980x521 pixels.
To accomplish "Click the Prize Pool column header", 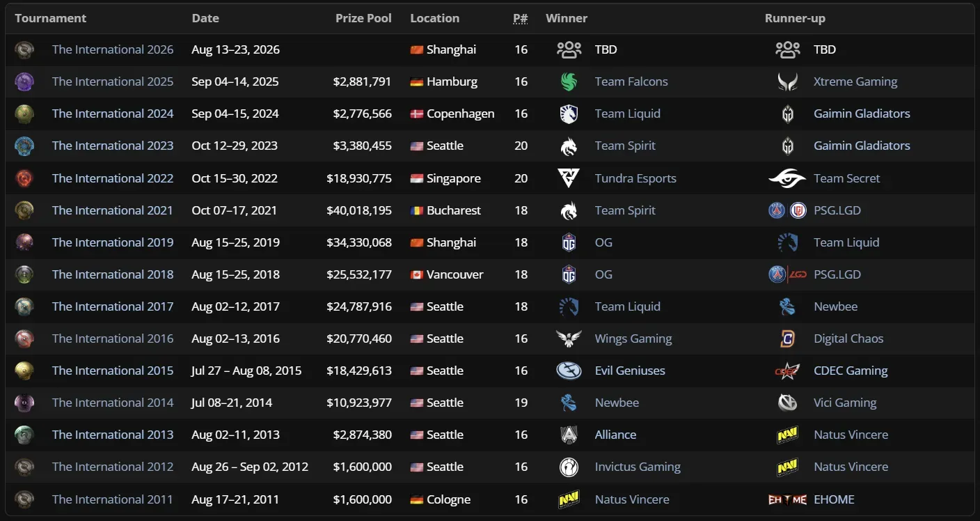I will [x=363, y=19].
